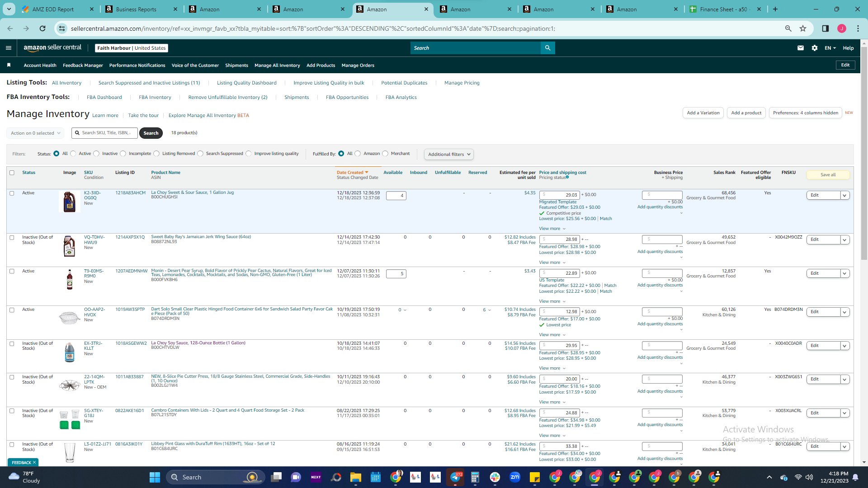Open Account Health in the navigation bar

coord(40,65)
